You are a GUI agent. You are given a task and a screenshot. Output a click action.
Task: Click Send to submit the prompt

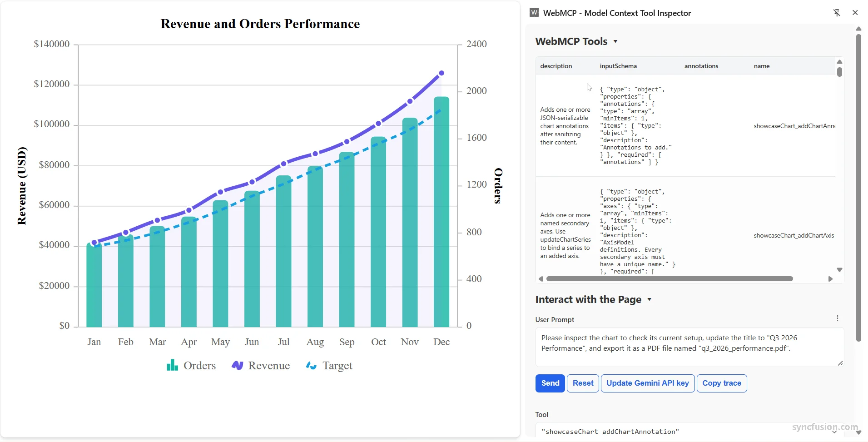click(x=550, y=383)
